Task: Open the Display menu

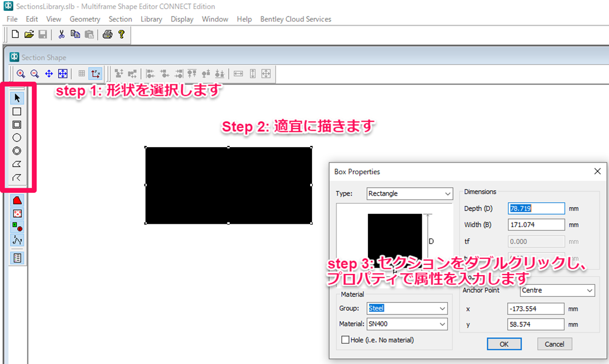Action: pos(182,19)
